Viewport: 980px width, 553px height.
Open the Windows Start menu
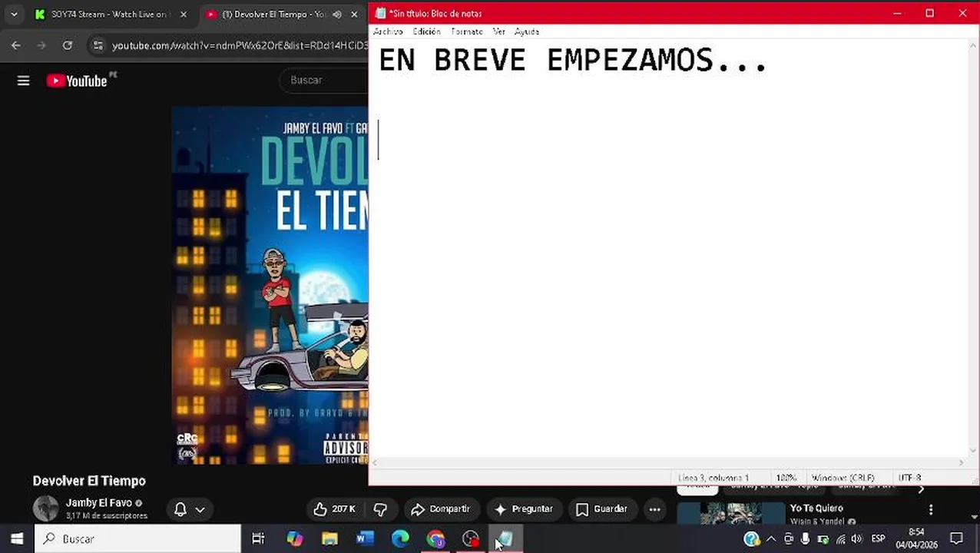click(17, 538)
